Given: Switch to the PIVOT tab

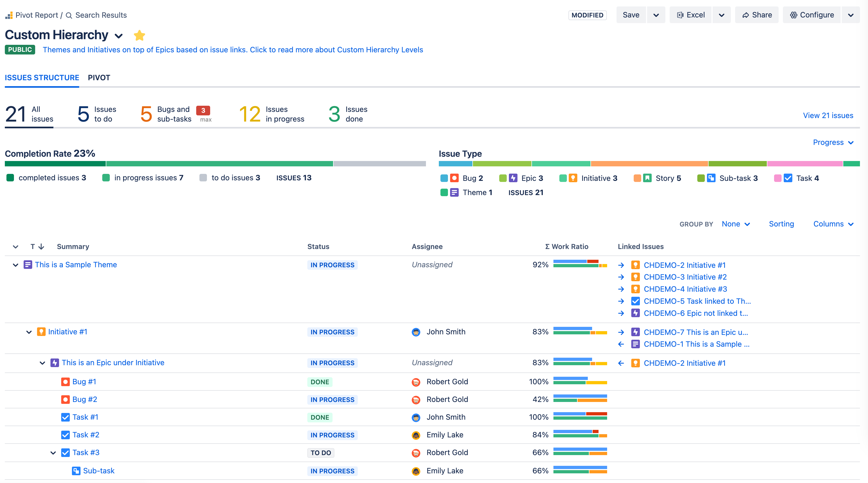Looking at the screenshot, I should click(99, 78).
